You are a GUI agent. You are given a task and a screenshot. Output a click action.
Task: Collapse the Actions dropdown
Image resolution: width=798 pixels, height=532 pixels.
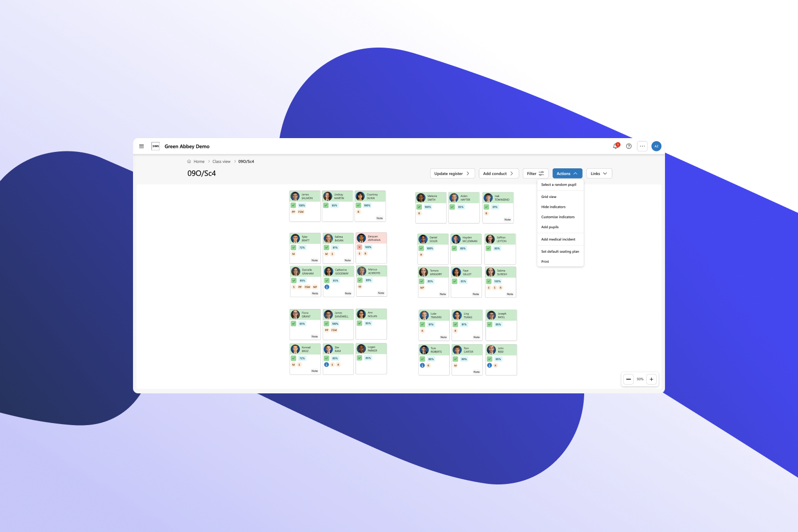click(x=567, y=173)
